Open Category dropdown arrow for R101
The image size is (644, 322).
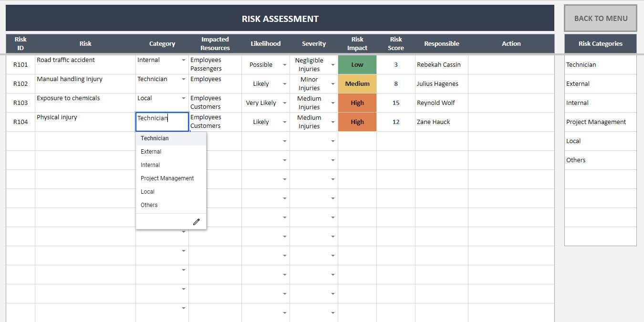coord(184,60)
